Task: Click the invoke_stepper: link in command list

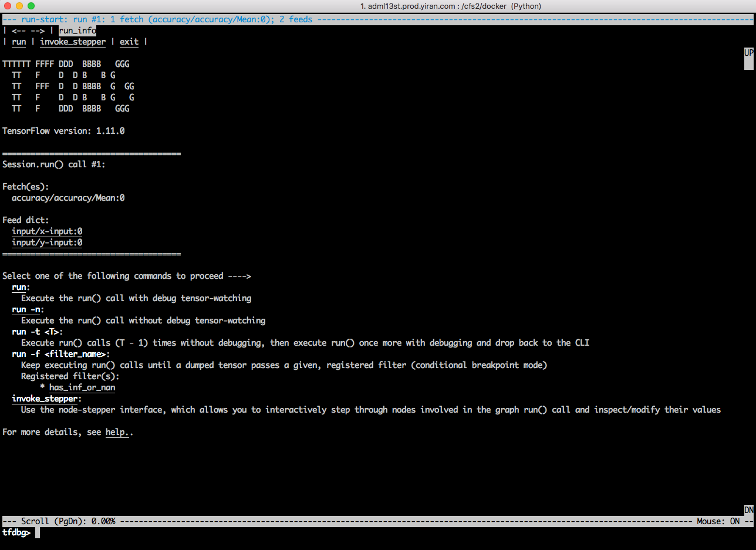Action: (x=45, y=399)
